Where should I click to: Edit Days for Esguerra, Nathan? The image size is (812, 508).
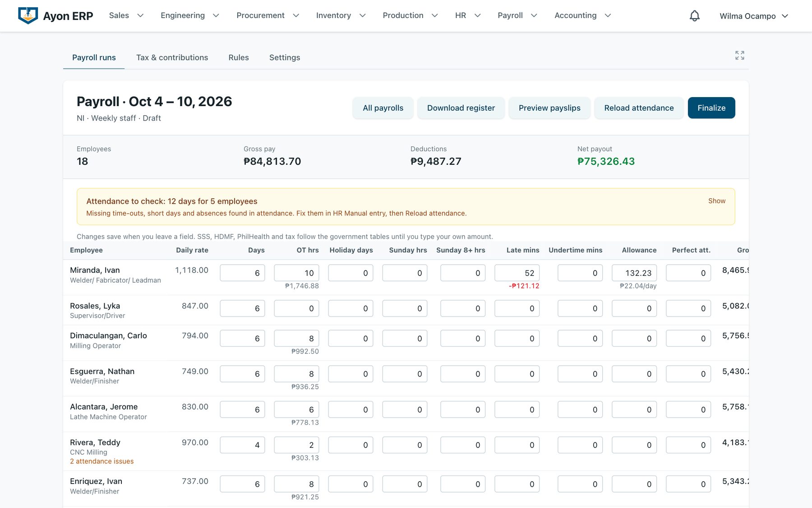(x=242, y=374)
